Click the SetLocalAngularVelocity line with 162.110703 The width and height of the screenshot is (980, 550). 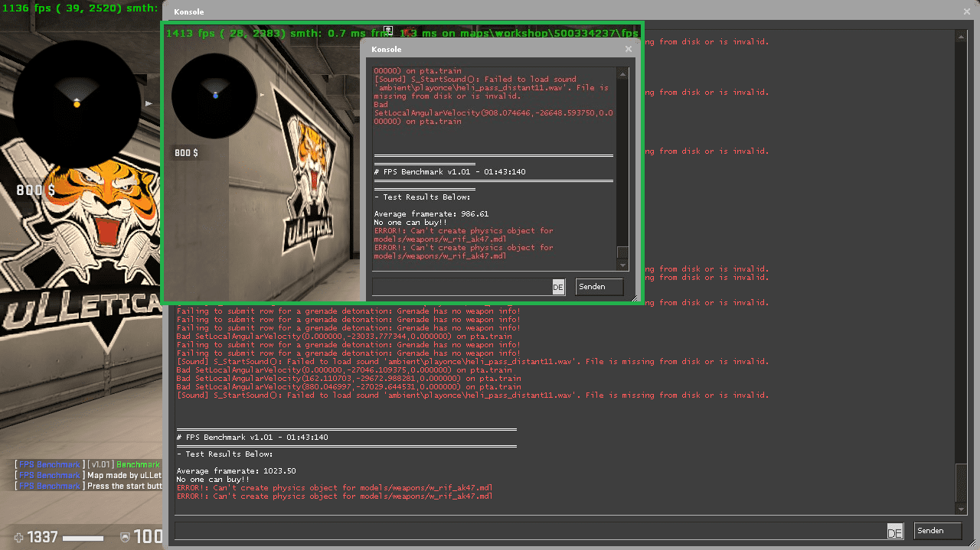(348, 379)
